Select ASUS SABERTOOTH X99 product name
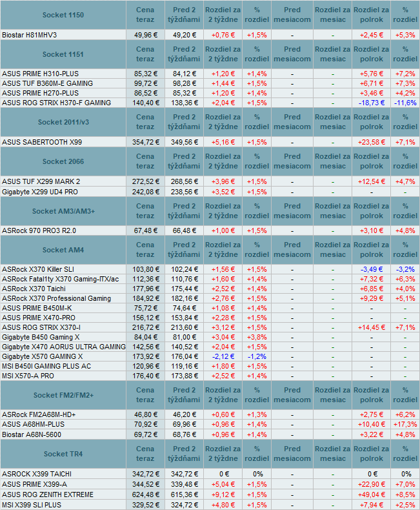 tap(42, 142)
